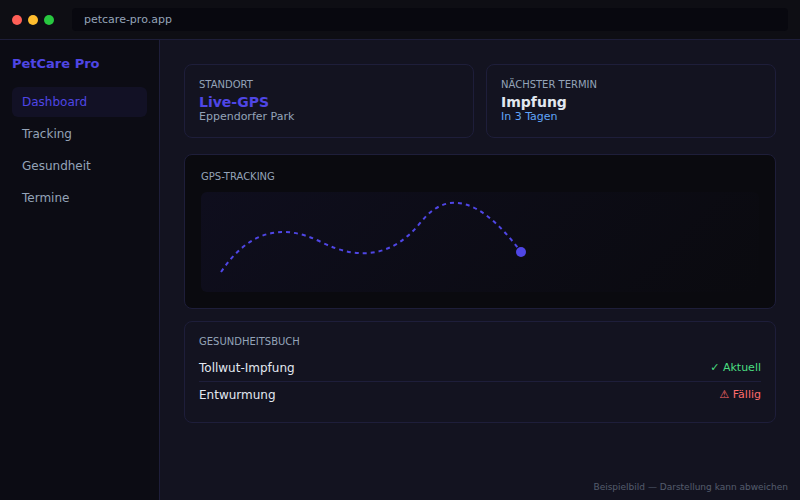Open the Tollwut-Impfung record
800x500 pixels.
pyautogui.click(x=246, y=367)
